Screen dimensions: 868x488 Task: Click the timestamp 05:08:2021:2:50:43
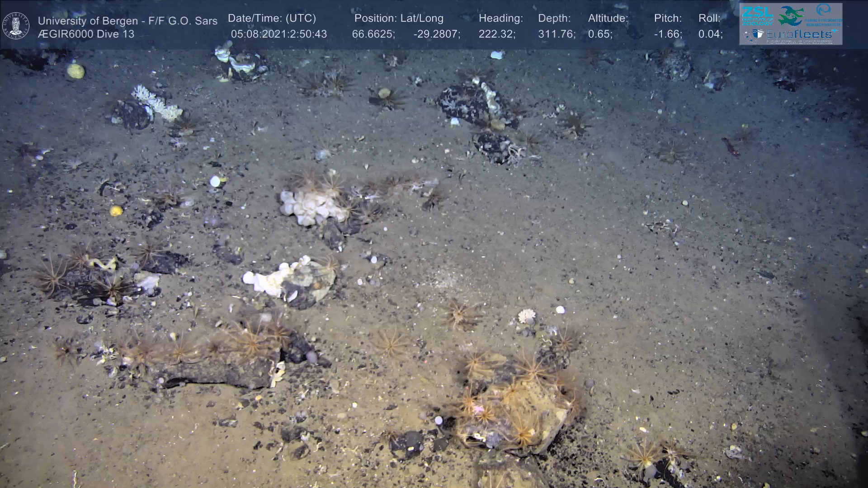click(278, 34)
